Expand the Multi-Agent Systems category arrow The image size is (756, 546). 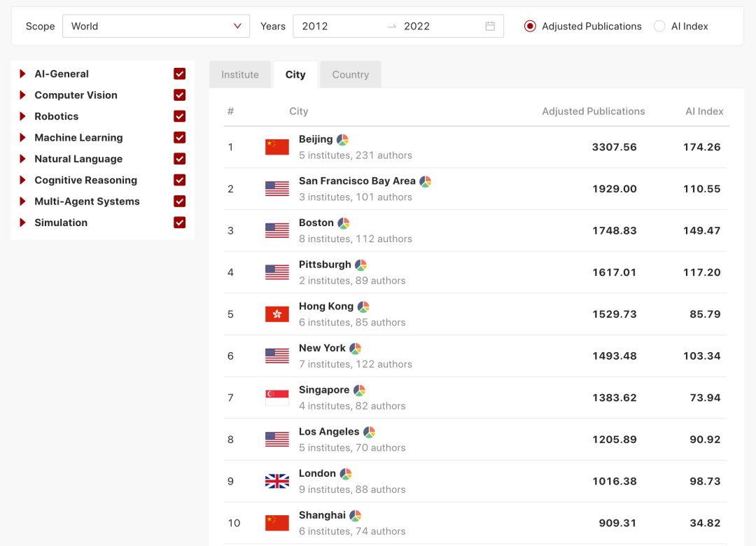click(22, 201)
